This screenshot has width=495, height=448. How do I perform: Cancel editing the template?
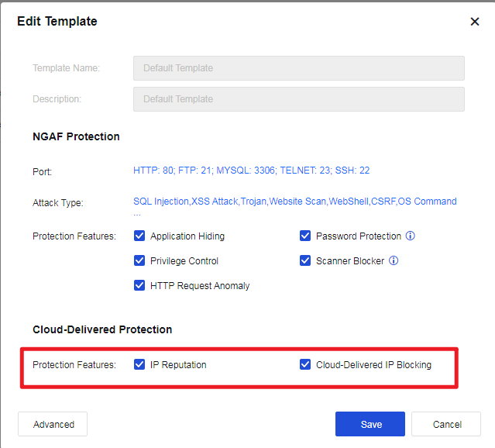(446, 424)
